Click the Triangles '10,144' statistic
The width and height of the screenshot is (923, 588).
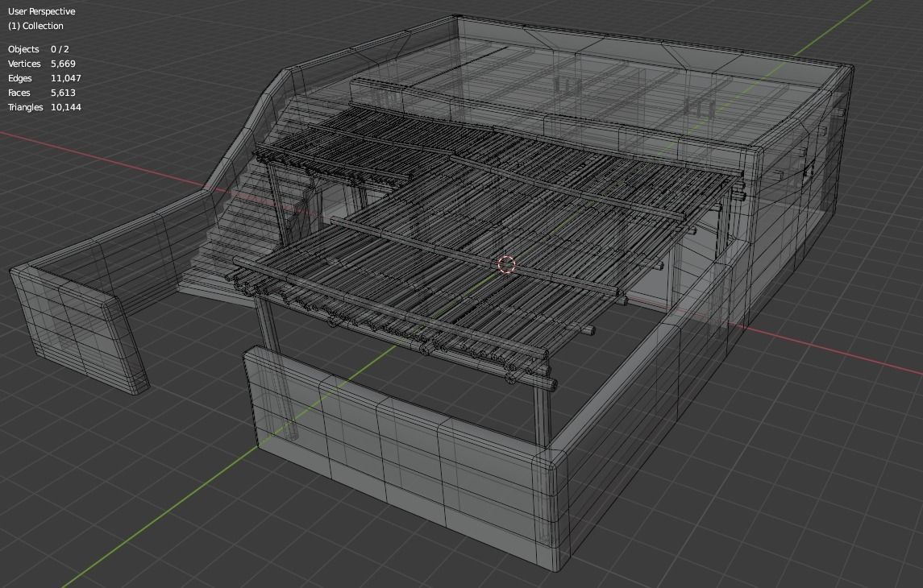[66, 107]
